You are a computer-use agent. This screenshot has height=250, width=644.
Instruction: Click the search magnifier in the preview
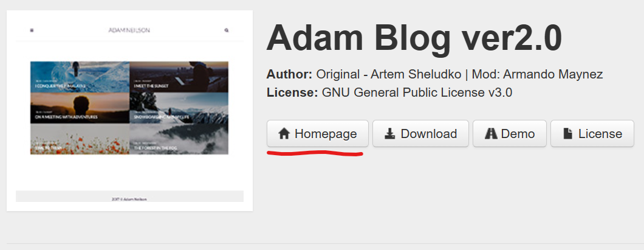[226, 30]
